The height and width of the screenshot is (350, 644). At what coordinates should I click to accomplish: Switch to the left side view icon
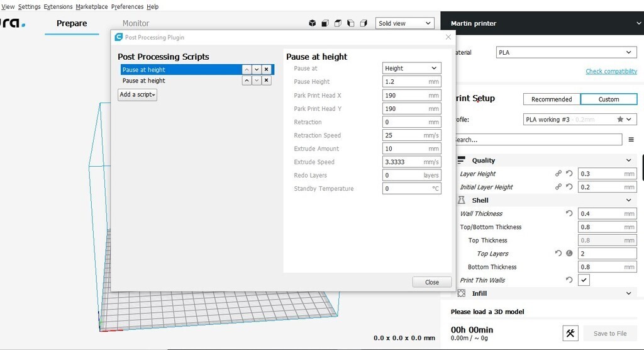350,23
